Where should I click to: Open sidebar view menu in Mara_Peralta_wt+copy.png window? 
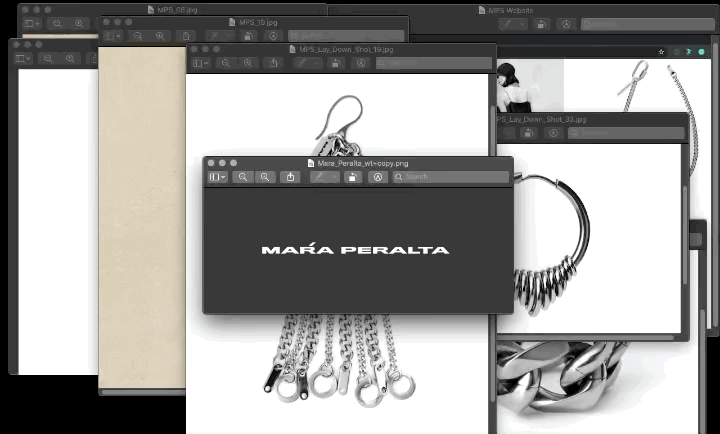tap(218, 177)
